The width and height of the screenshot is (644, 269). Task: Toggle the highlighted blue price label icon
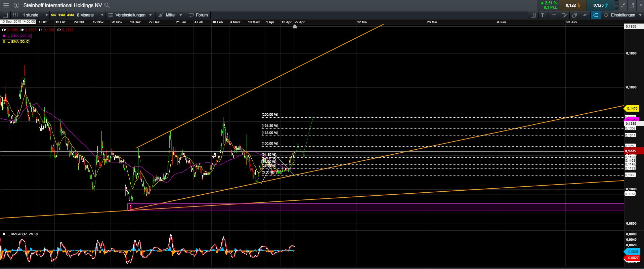click(x=596, y=15)
